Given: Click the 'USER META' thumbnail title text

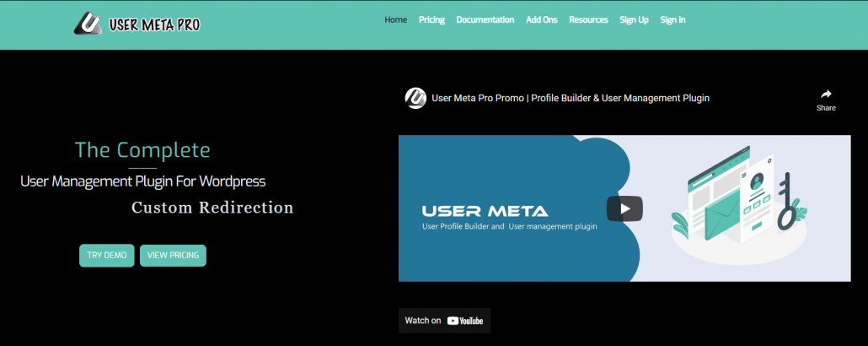Looking at the screenshot, I should [485, 211].
